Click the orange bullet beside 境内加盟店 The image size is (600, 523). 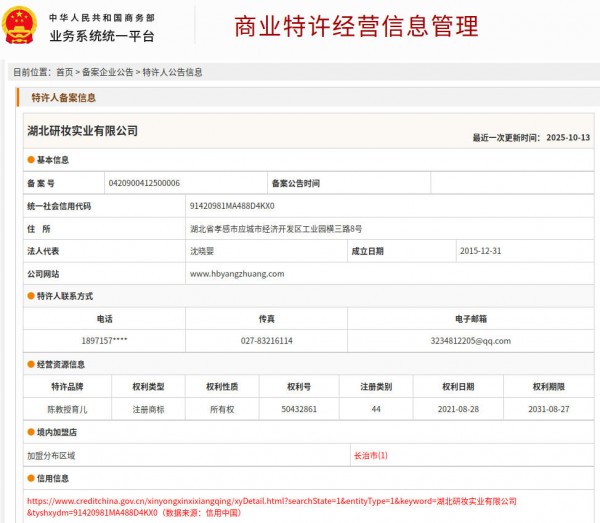[x=30, y=433]
